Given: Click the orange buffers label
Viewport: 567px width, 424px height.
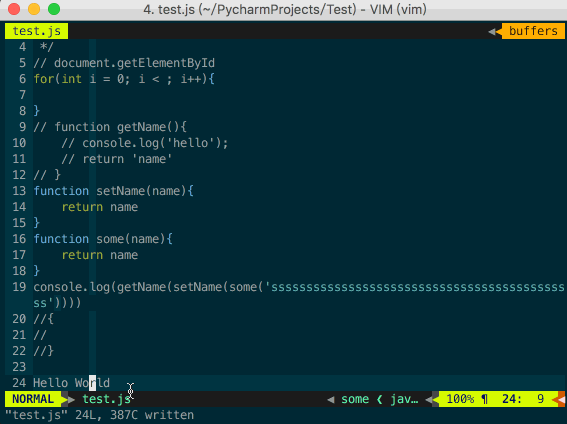Looking at the screenshot, I should pyautogui.click(x=533, y=31).
